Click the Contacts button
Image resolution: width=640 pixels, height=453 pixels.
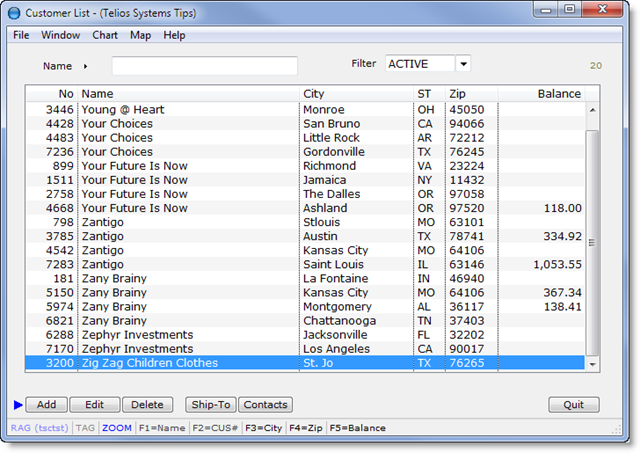(x=265, y=405)
